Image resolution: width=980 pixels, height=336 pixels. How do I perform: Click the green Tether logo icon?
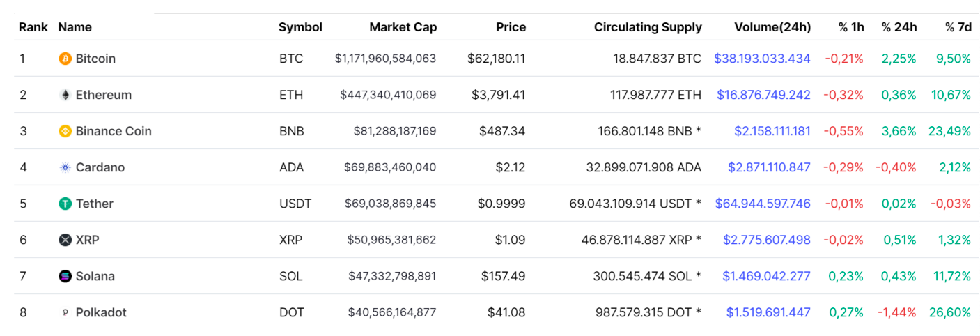65,204
